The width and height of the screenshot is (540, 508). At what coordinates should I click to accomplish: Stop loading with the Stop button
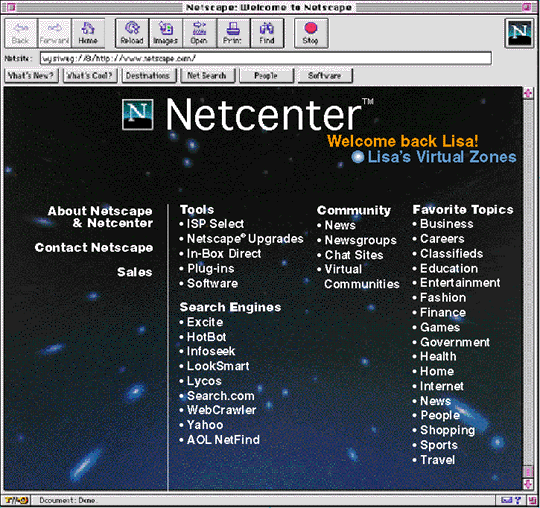click(x=311, y=33)
